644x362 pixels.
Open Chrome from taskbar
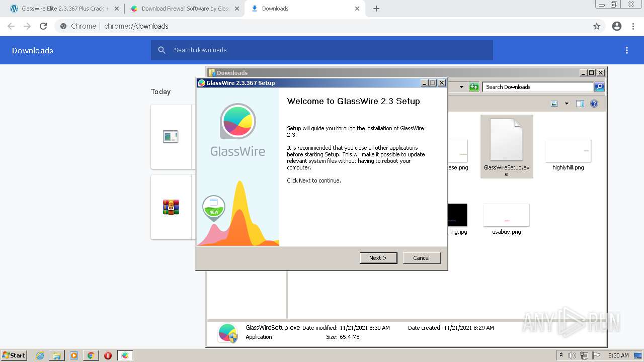91,355
